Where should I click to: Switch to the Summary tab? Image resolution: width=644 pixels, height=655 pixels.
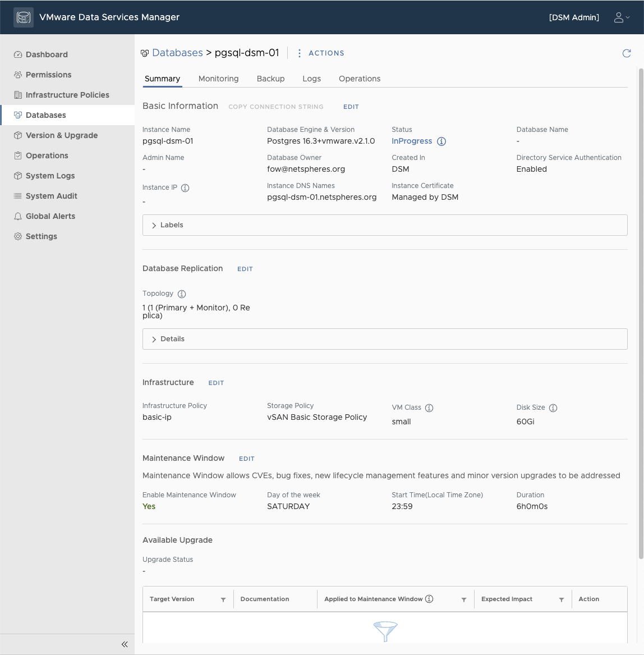click(163, 79)
